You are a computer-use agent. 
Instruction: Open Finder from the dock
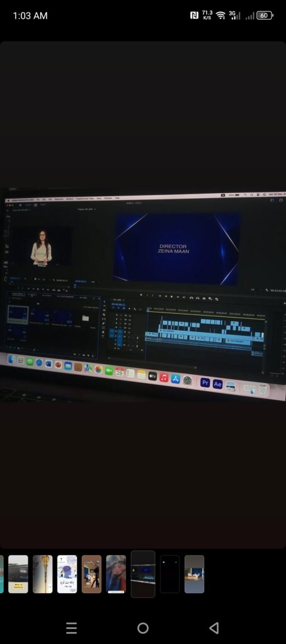click(x=11, y=359)
